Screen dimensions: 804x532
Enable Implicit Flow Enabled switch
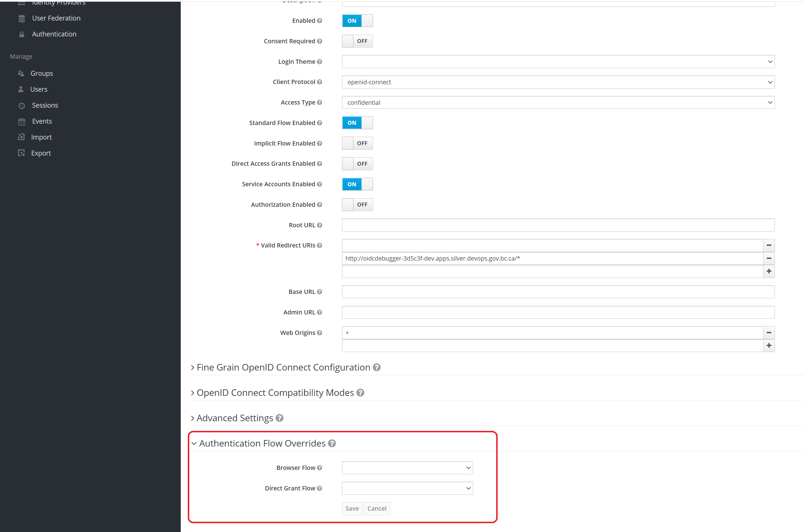pos(357,143)
